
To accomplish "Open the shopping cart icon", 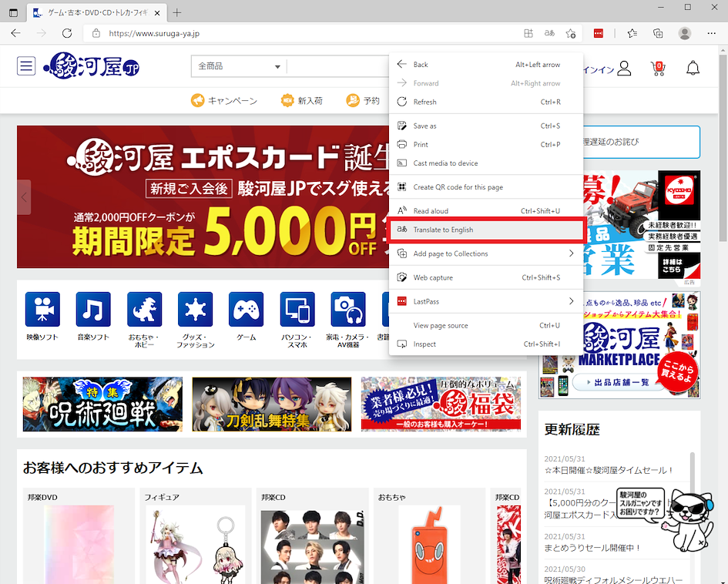I will point(658,69).
